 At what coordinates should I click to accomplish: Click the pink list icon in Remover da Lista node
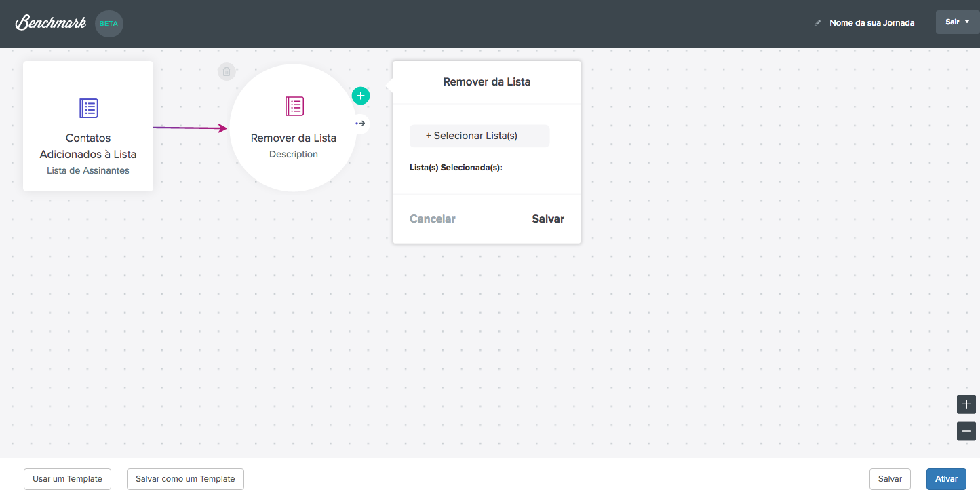click(294, 106)
